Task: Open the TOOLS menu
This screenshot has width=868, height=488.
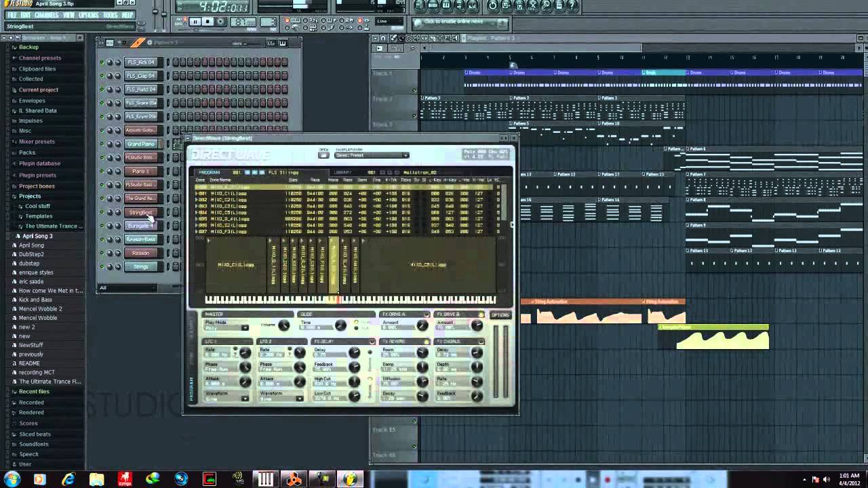Action: 111,15
